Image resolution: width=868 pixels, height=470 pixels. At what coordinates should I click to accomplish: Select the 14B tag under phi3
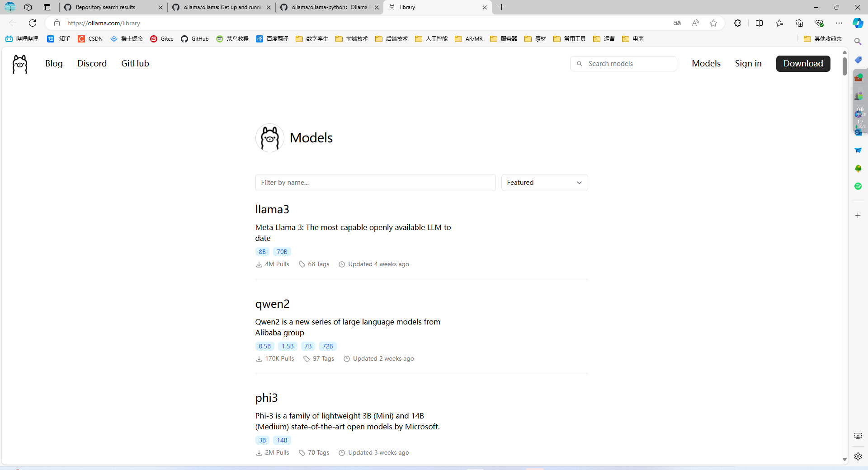click(282, 440)
